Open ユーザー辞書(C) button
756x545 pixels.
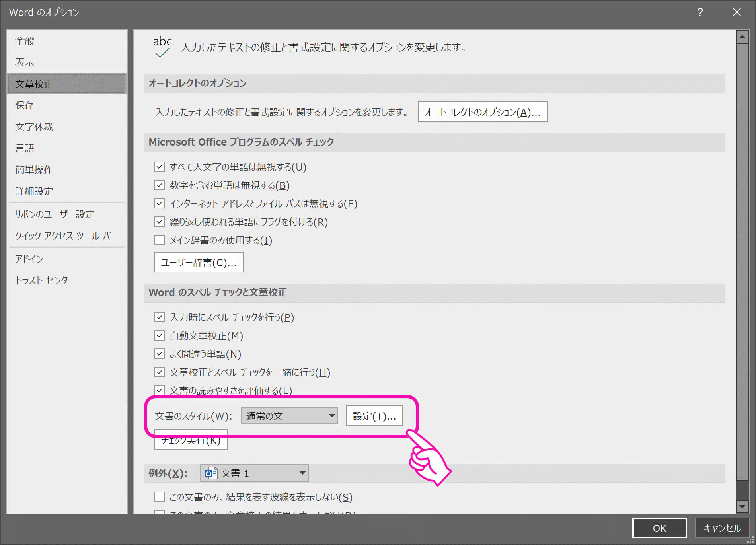pos(199,262)
